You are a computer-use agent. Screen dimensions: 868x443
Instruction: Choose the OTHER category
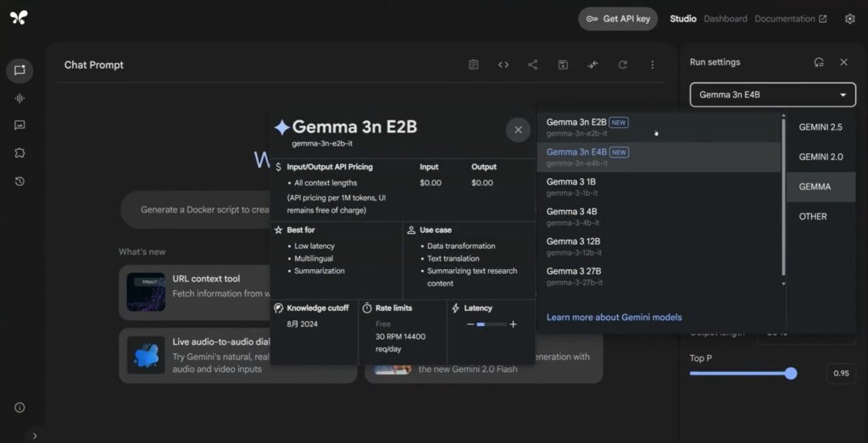click(x=821, y=217)
